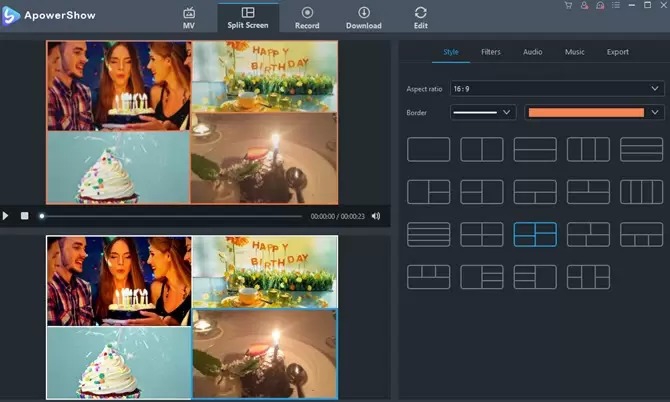Viewport: 670px width, 402px height.
Task: Choose five-cell layout with full-height center column
Action: [588, 277]
